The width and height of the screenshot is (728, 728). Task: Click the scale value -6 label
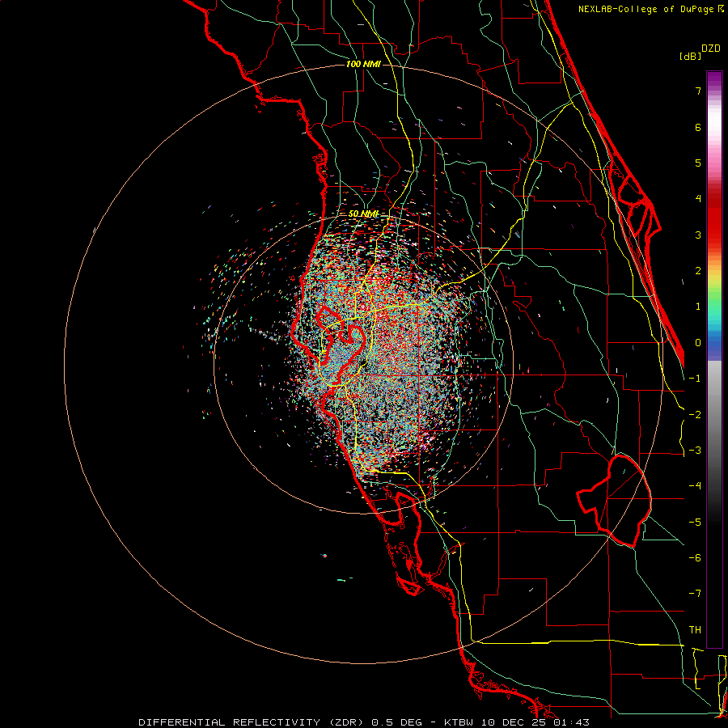[x=695, y=558]
